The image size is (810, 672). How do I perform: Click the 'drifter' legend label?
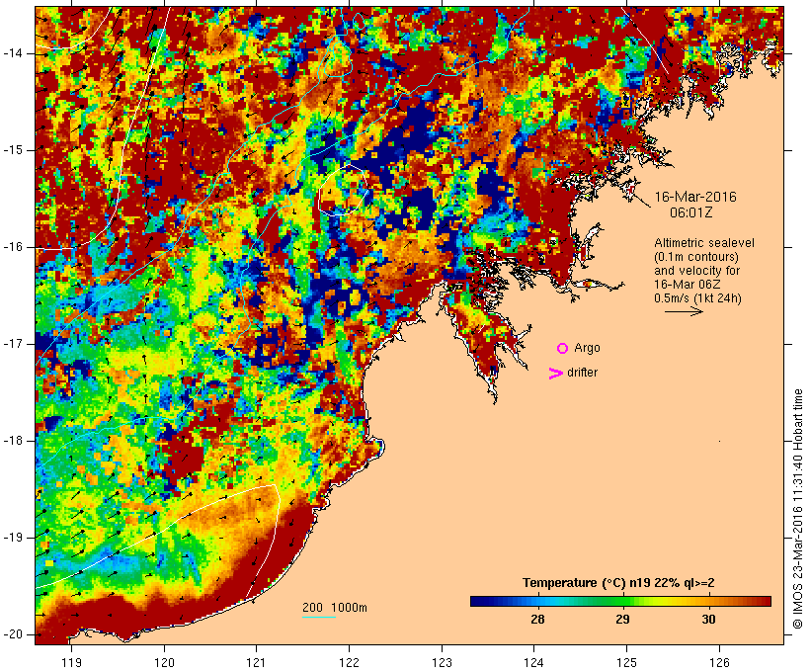pyautogui.click(x=582, y=373)
